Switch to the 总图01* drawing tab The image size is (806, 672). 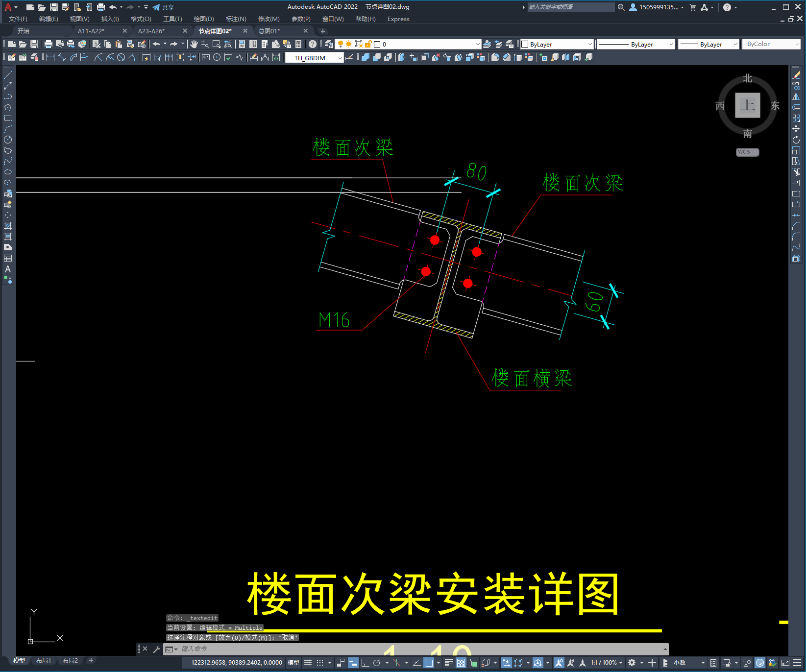pyautogui.click(x=269, y=31)
